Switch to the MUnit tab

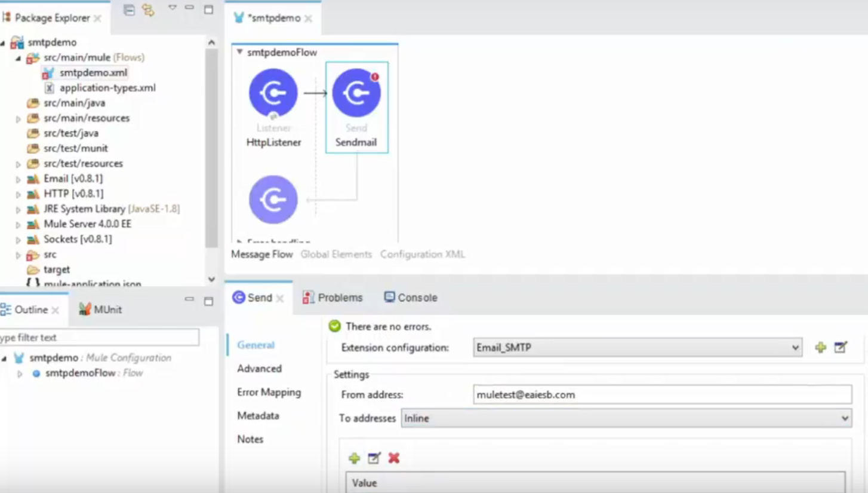click(101, 310)
